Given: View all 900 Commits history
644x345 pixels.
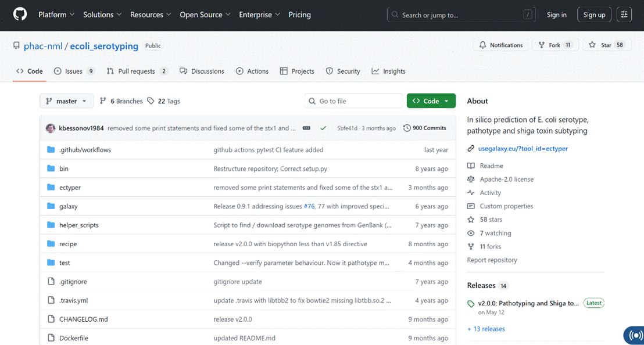Looking at the screenshot, I should (x=425, y=128).
